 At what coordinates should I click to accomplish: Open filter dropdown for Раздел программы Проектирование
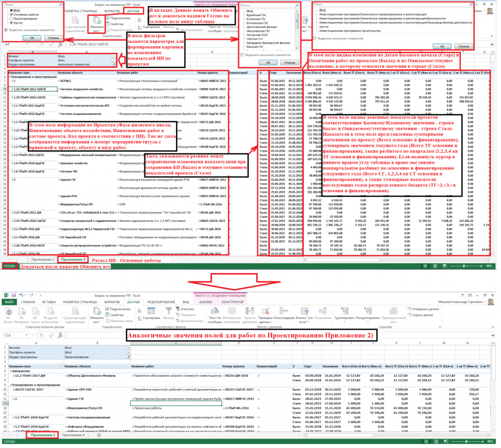[128, 357]
